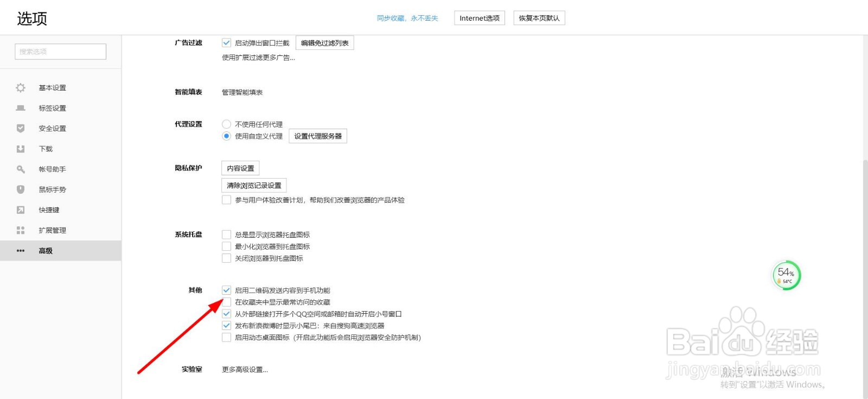
Task: Enable 在收藏夹中显示最常访问的收藏 checkbox
Action: coord(227,302)
